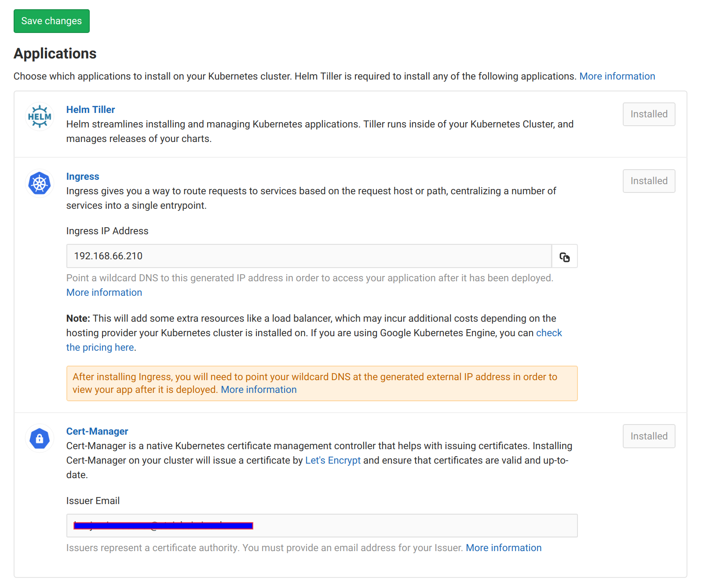Open More information link beside Applications description
The image size is (705, 588).
(617, 76)
